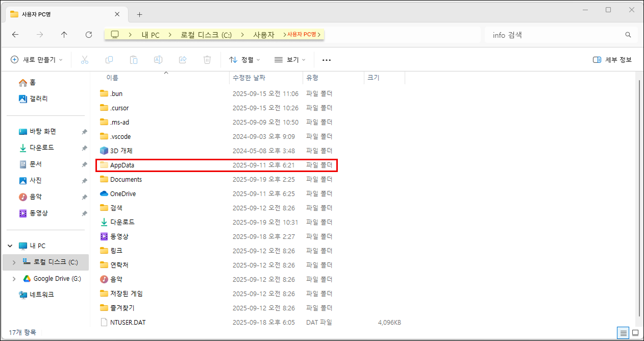Open a new tab with plus button
The image size is (644, 341).
(x=139, y=14)
